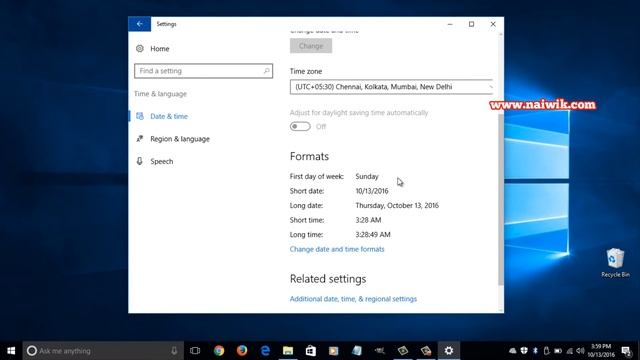This screenshot has width=640, height=360.
Task: Click the Bluetooth tray icon
Action: click(x=536, y=351)
